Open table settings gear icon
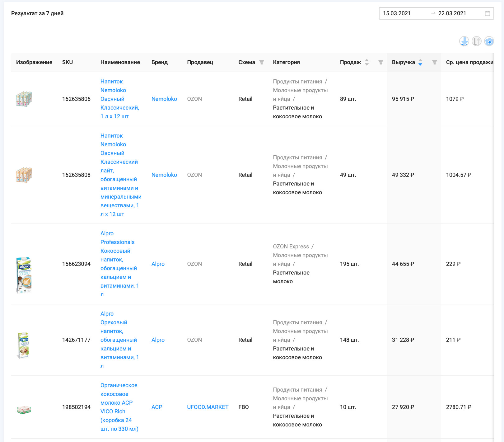 coord(489,41)
